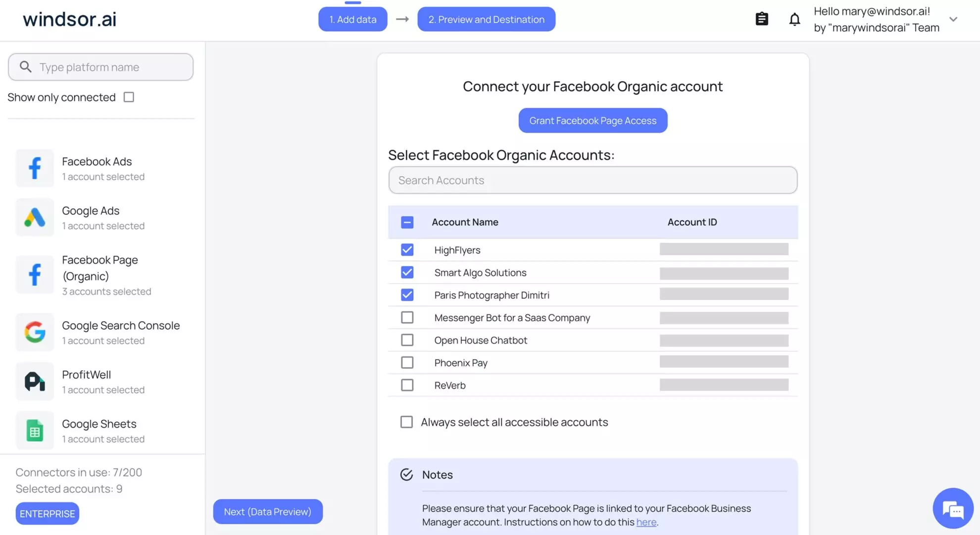Enable Always select all accessible accounts

tap(406, 422)
